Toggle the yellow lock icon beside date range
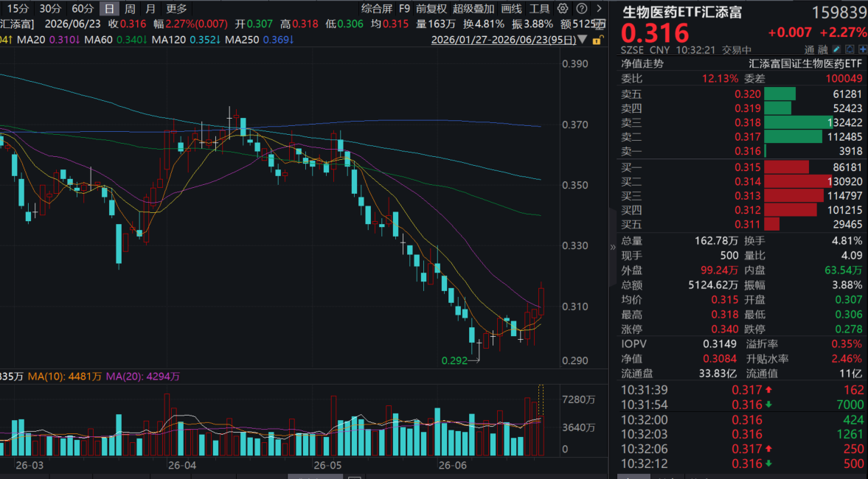868x479 pixels. coord(597,41)
